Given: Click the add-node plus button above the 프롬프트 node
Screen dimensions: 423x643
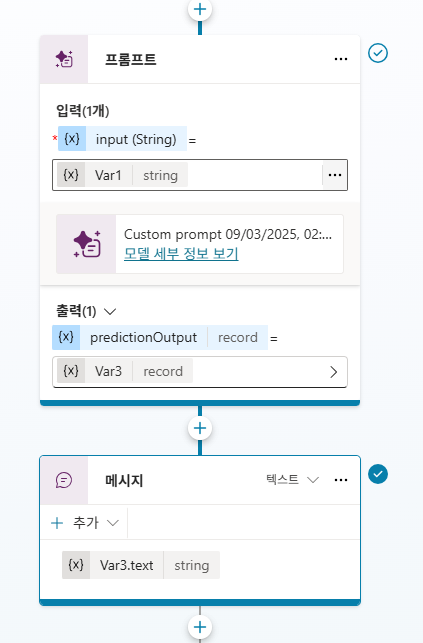Looking at the screenshot, I should coord(200,9).
